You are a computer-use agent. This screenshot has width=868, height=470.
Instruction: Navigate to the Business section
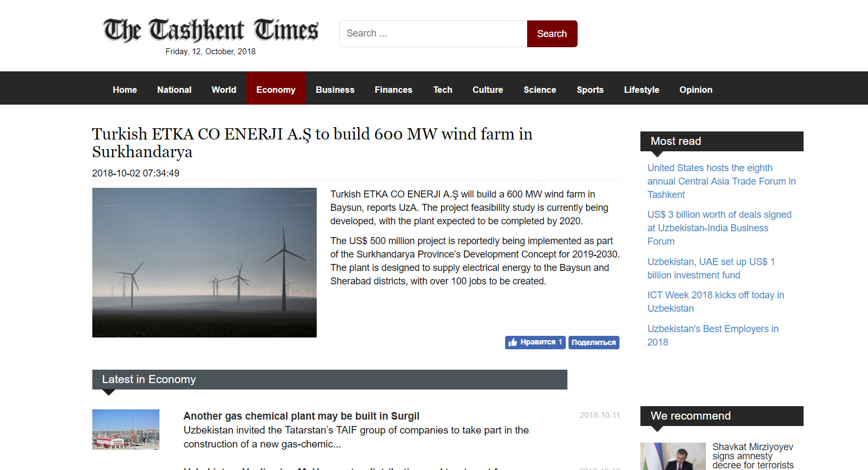click(x=334, y=90)
